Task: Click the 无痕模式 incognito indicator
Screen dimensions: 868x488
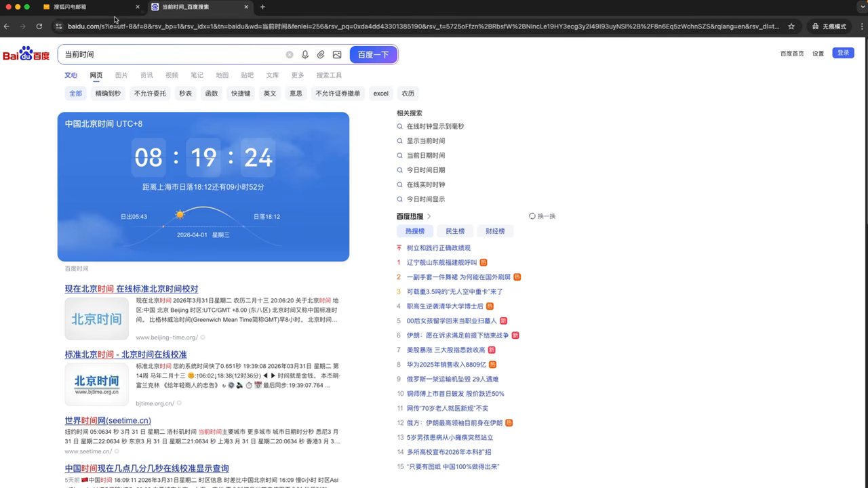Action: [x=829, y=26]
